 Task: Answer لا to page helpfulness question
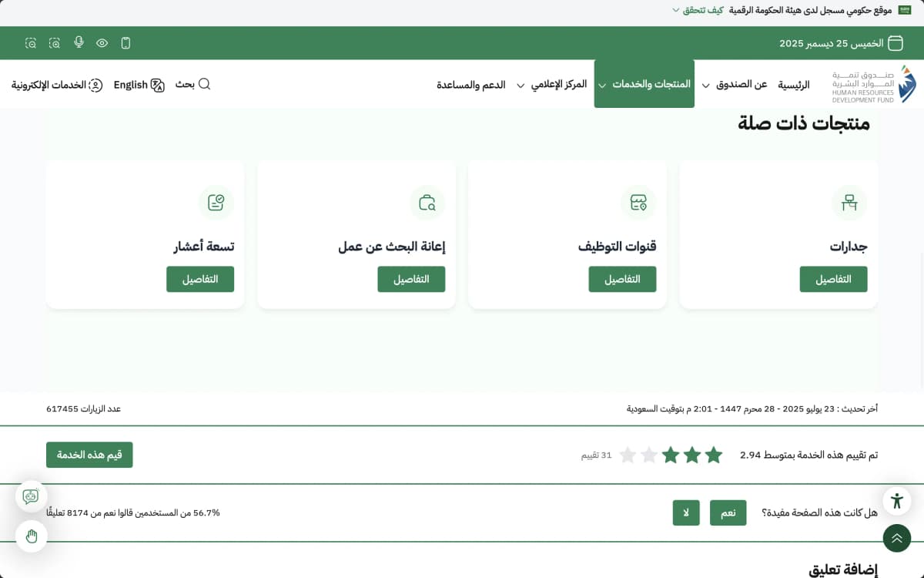click(x=685, y=513)
